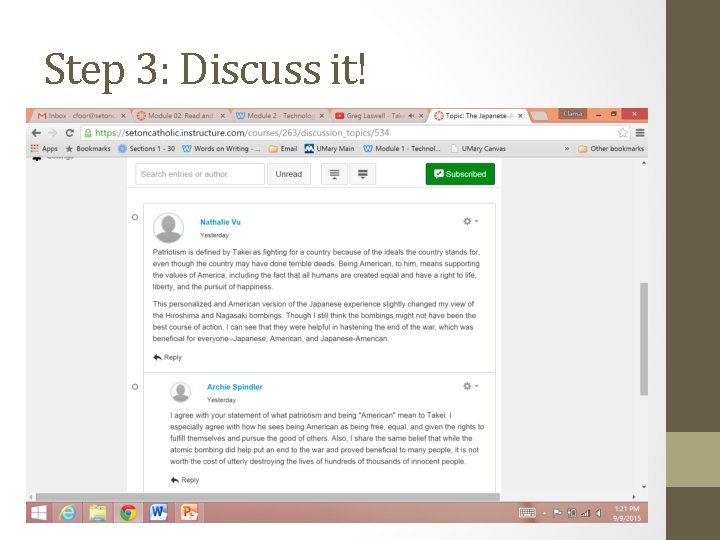Mute the Greg Laswell tab audio icon
The image size is (720, 540).
(411, 116)
